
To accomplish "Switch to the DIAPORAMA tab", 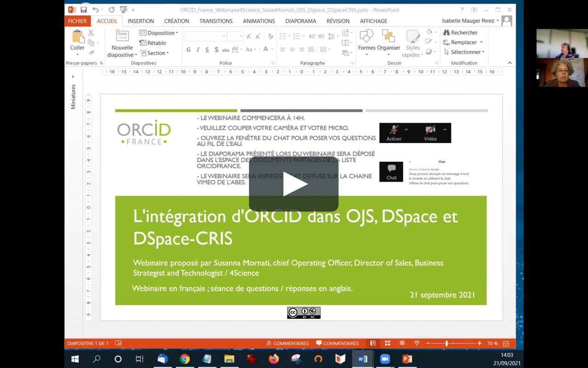I will 300,21.
